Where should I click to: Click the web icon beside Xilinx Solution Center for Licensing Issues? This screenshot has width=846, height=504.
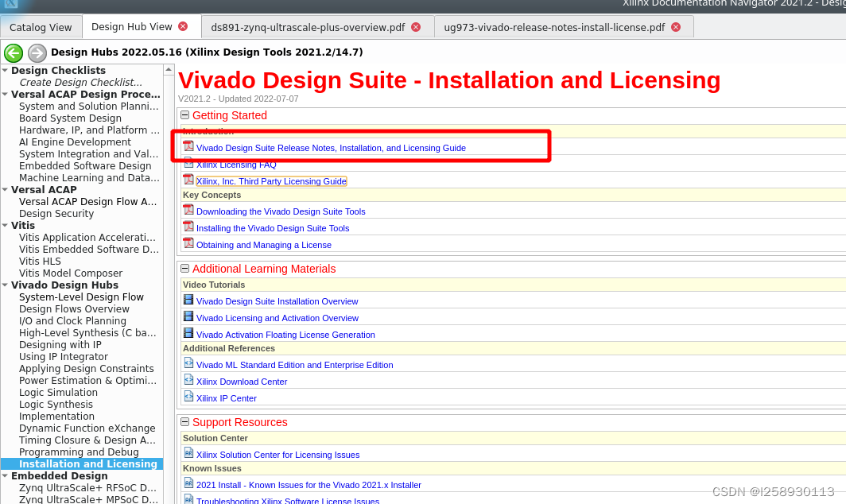(x=188, y=454)
